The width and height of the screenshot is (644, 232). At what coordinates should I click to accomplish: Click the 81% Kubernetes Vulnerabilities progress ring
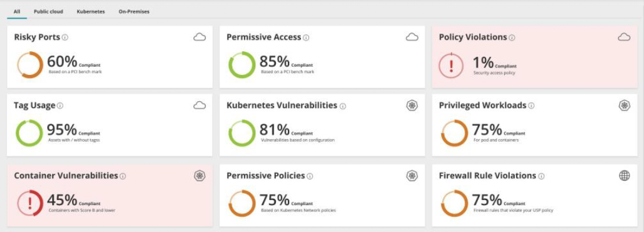tap(242, 133)
